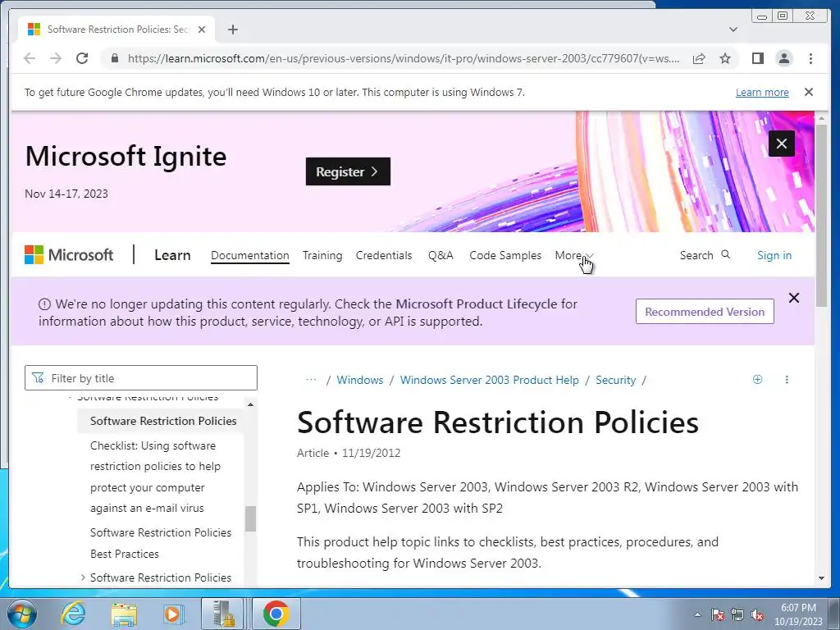The width and height of the screenshot is (840, 630).
Task: Expand the last Software Restriction Policies tree node
Action: pos(83,577)
